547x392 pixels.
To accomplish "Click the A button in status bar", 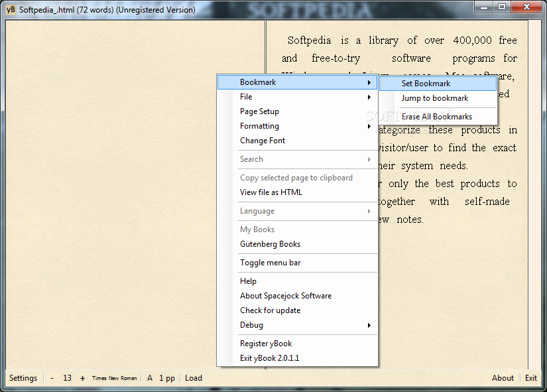I will tap(150, 378).
